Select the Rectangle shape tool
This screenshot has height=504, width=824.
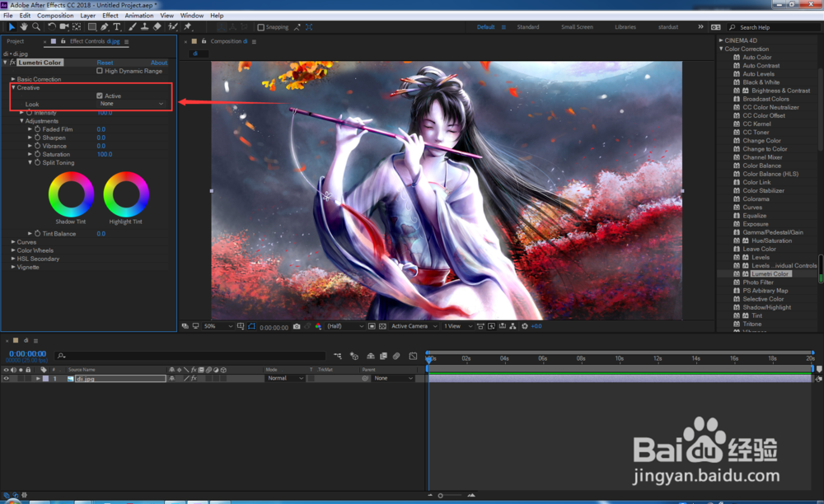point(92,27)
